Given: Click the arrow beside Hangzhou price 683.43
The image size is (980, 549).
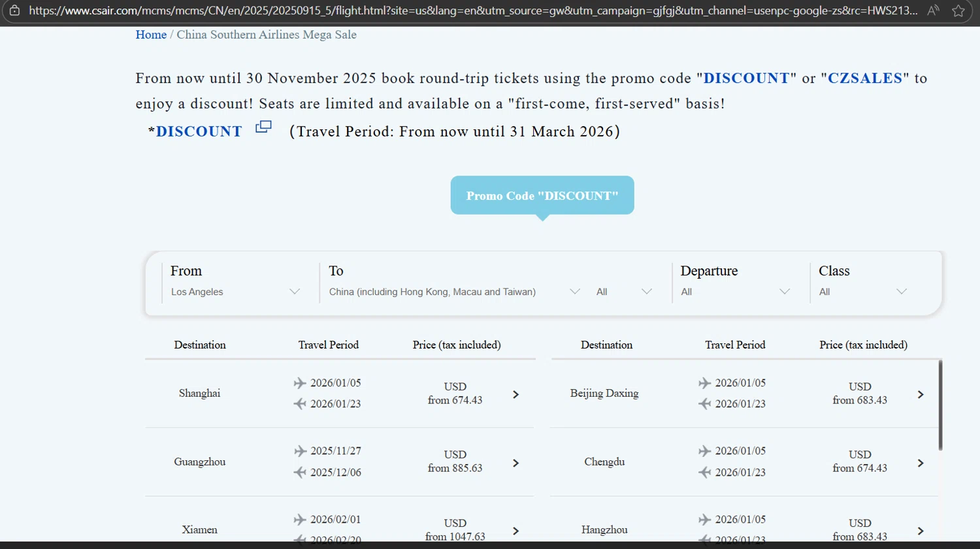Looking at the screenshot, I should [x=921, y=531].
